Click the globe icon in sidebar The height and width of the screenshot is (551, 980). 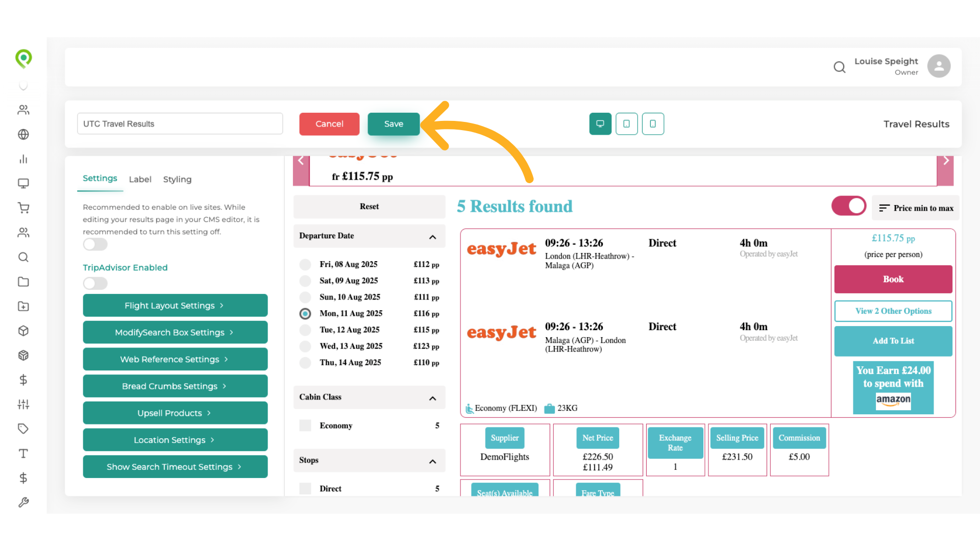click(23, 135)
